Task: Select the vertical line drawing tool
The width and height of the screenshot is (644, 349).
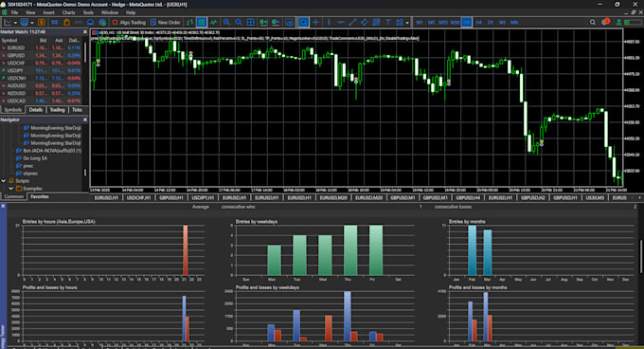Action: pos(329,22)
